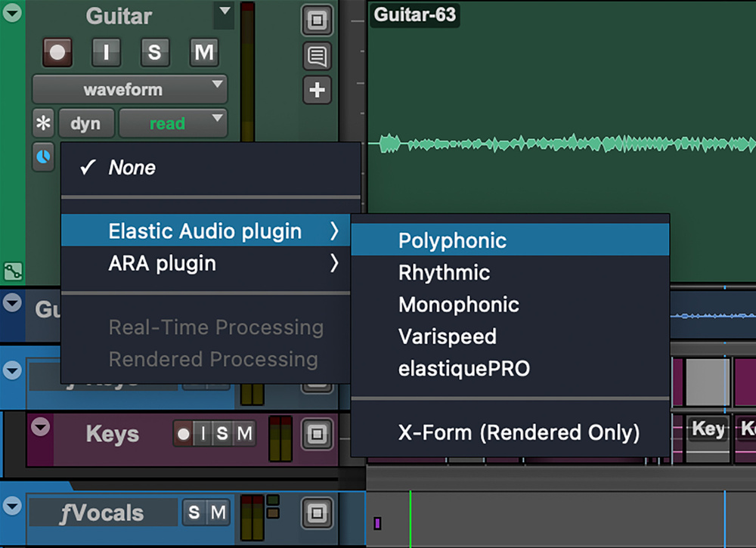The height and width of the screenshot is (548, 756).
Task: Open ARA plugin submenu
Action: 206,263
